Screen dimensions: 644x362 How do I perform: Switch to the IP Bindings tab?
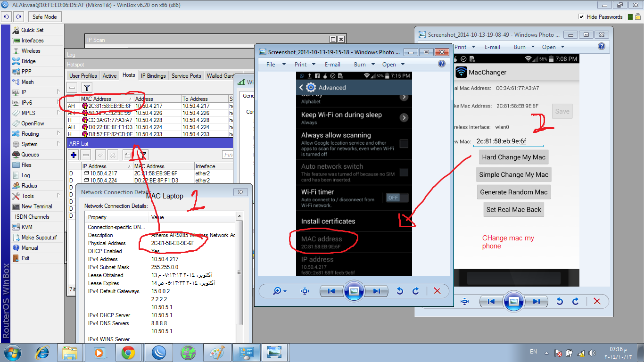pos(153,76)
